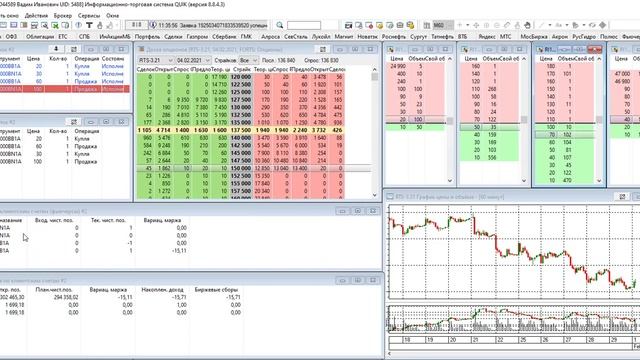Switch to the Сбербанк tab
The height and width of the screenshot is (360, 640).
point(224,36)
